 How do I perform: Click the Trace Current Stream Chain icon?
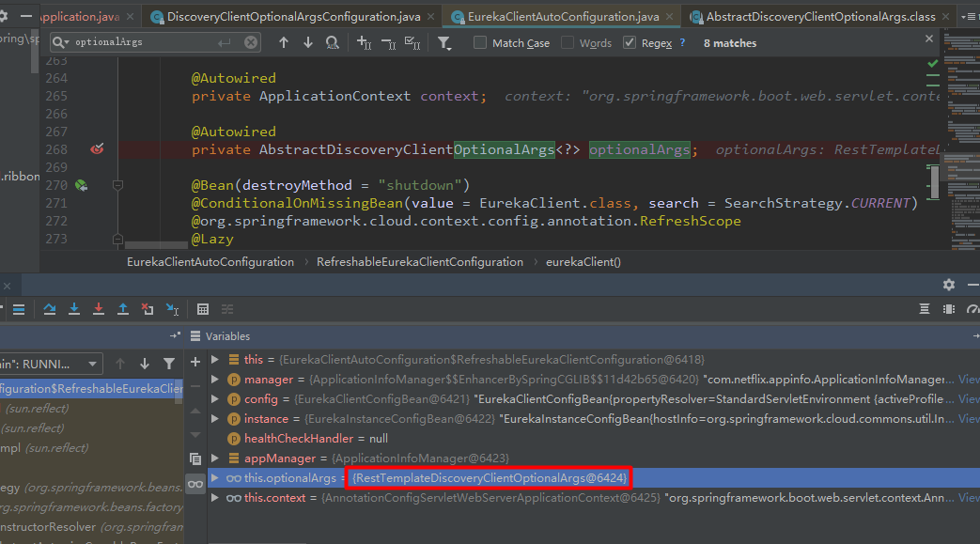[226, 309]
